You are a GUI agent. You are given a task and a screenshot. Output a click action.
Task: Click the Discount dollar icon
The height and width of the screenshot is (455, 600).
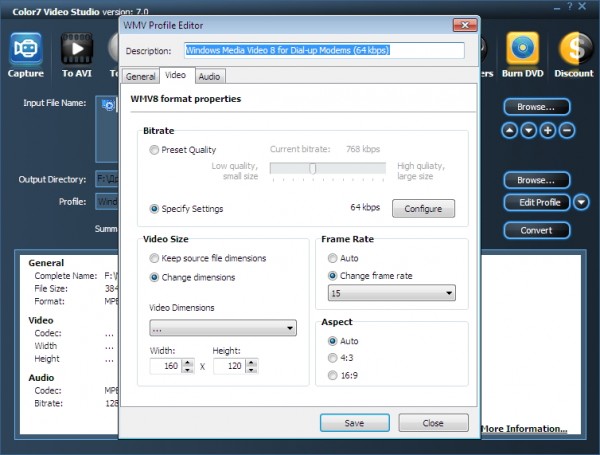tap(576, 49)
